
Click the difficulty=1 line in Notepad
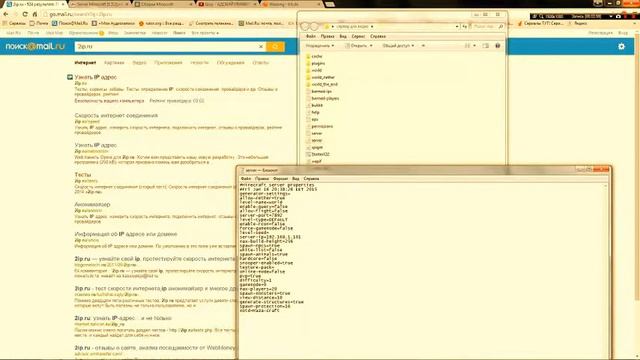tap(256, 280)
